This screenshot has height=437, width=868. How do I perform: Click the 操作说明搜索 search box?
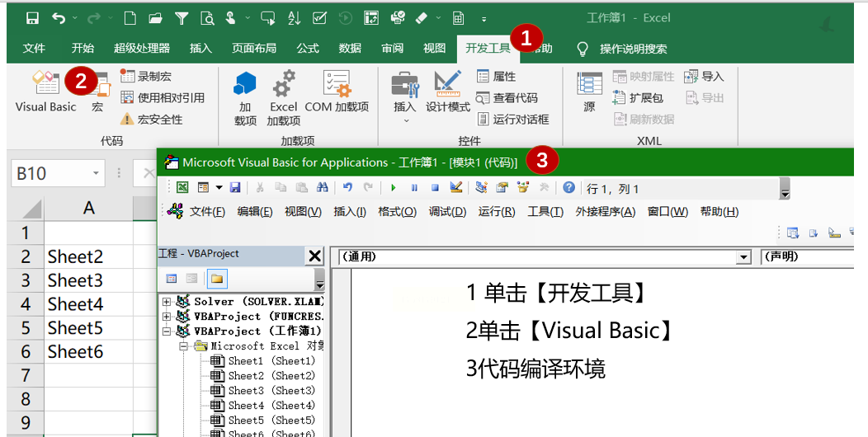click(x=634, y=49)
